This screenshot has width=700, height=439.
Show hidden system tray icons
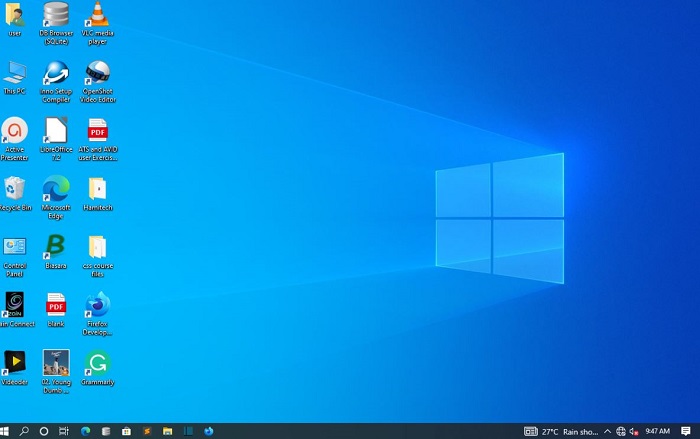click(x=607, y=431)
